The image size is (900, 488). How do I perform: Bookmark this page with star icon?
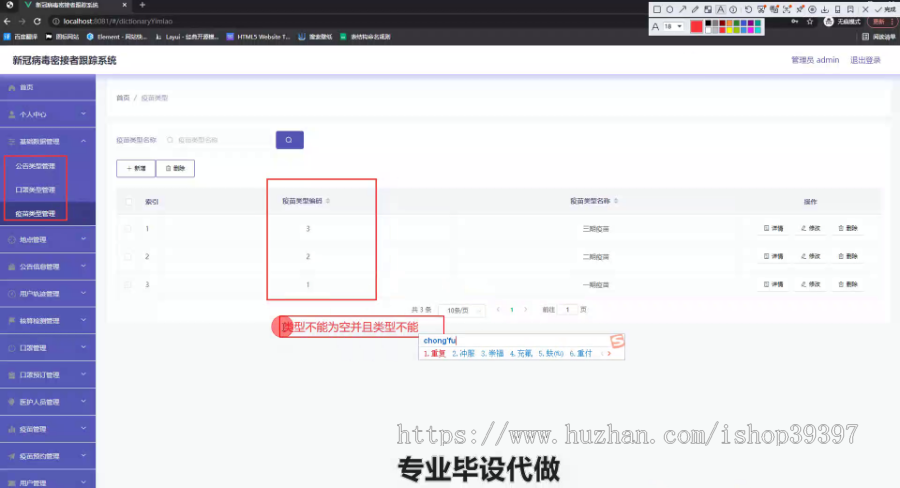point(810,21)
